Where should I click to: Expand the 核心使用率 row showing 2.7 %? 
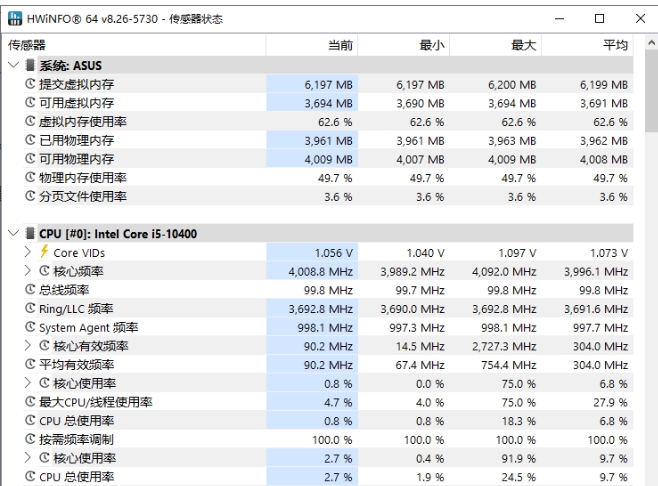pos(28,457)
